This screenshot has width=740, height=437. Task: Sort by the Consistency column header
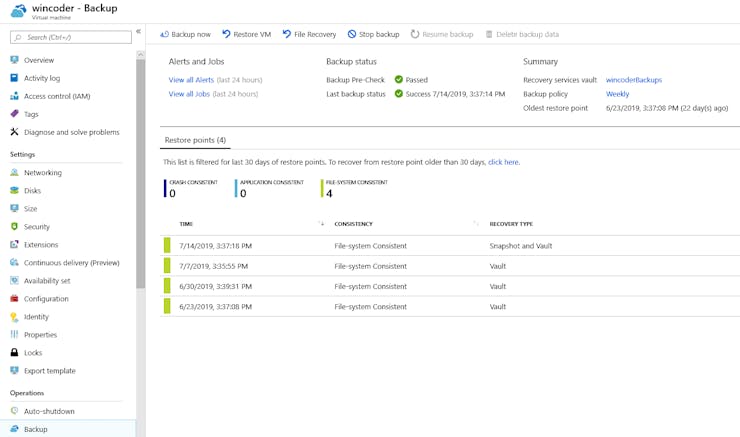(x=355, y=224)
